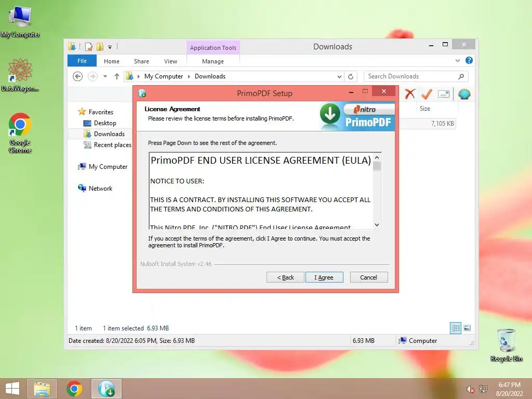Open File Explorer from the taskbar

[42, 389]
